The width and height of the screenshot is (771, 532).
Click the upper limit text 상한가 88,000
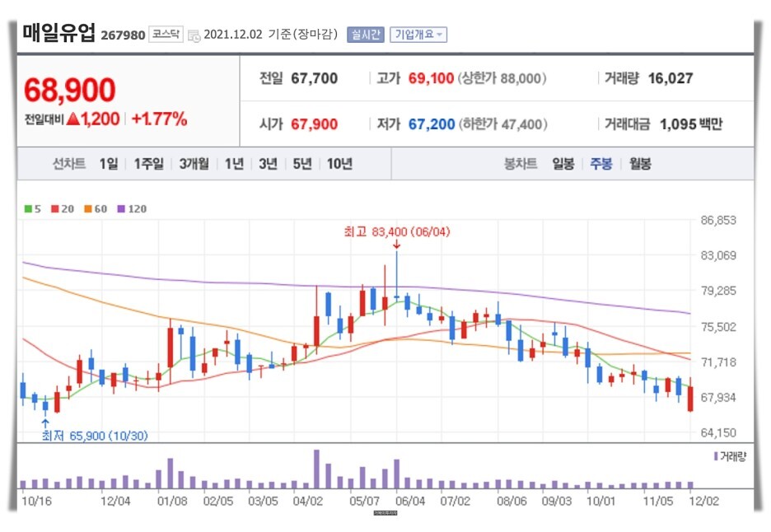pos(502,78)
